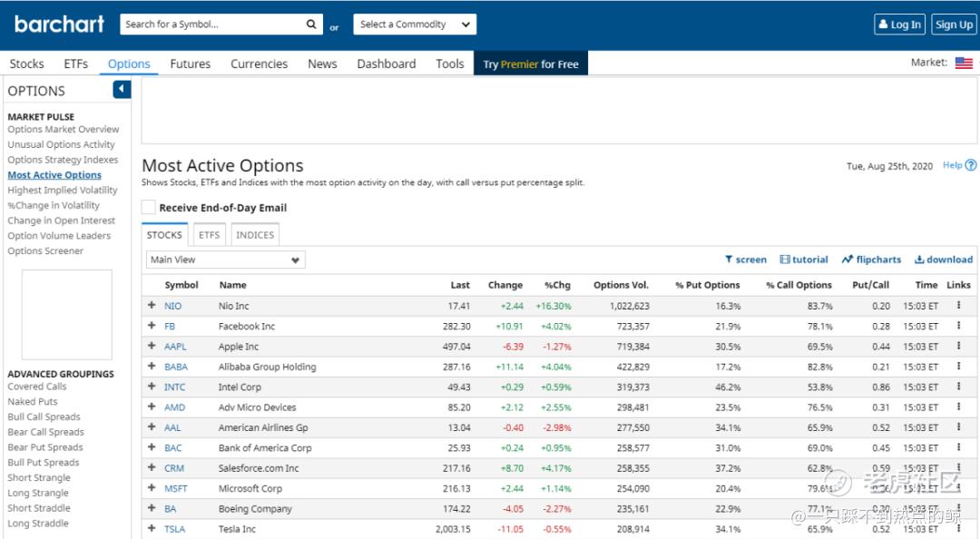Switch to the ETFS tab

[x=209, y=235]
